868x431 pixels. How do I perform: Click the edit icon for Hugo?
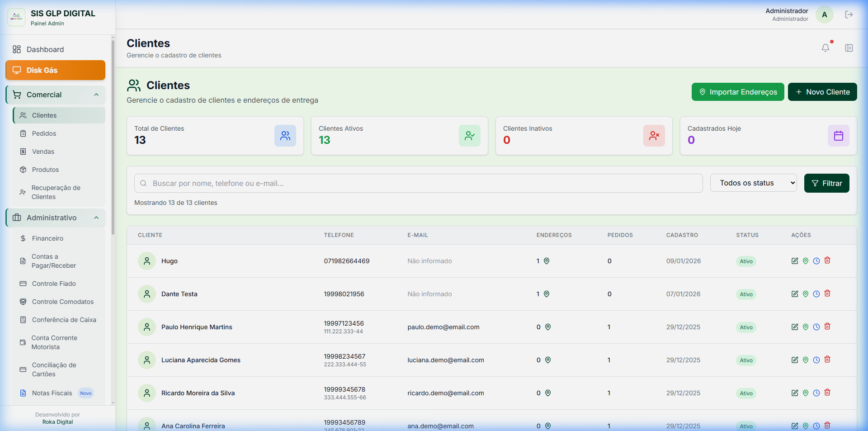tap(794, 261)
